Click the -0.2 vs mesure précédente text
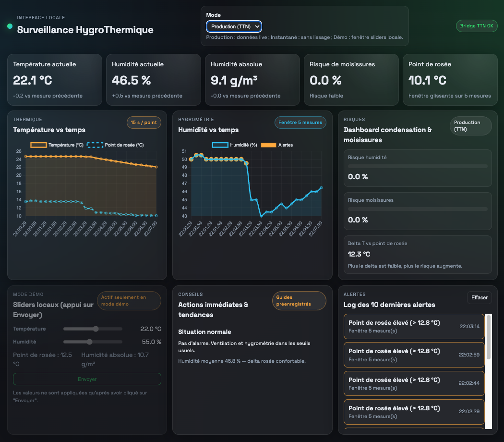 [x=48, y=96]
